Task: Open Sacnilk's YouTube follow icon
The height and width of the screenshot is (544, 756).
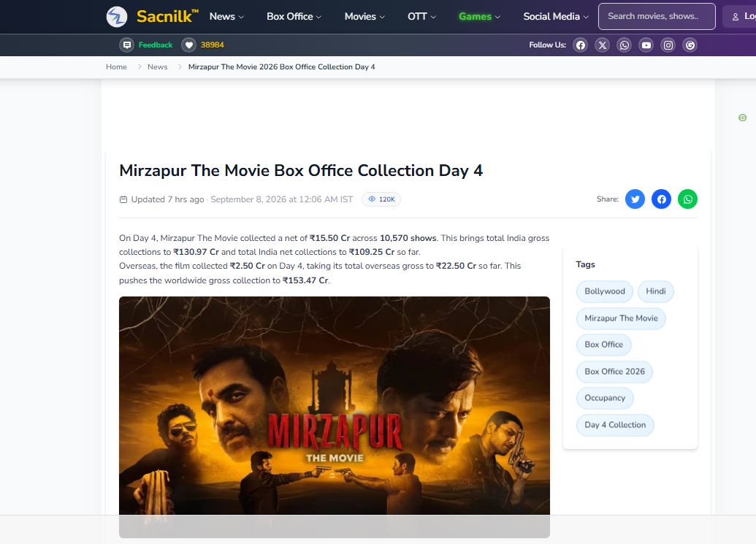Action: pyautogui.click(x=646, y=45)
